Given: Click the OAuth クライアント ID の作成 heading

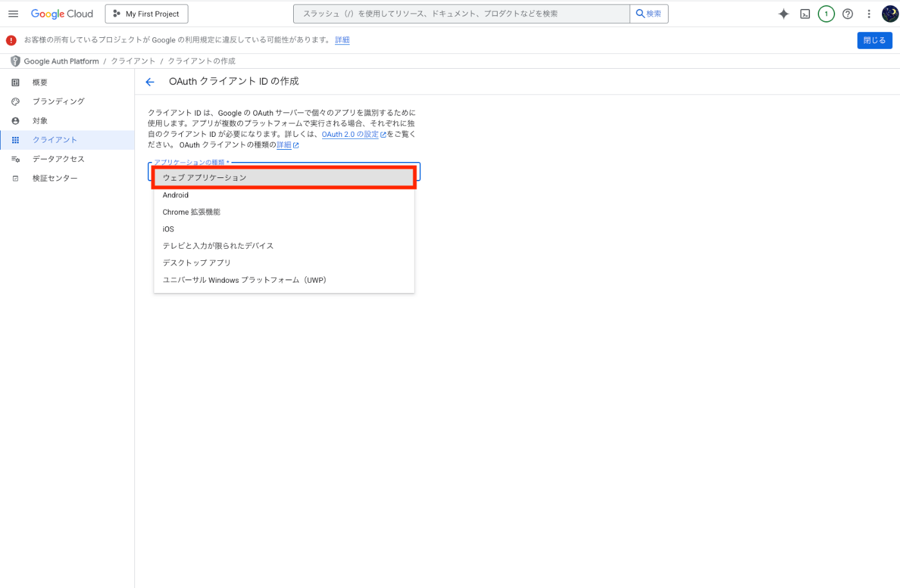Looking at the screenshot, I should (x=234, y=81).
